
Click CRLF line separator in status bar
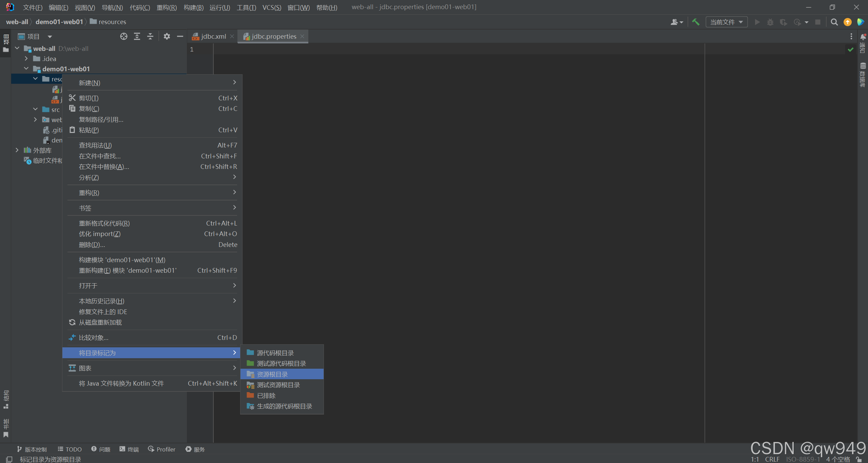coord(772,459)
